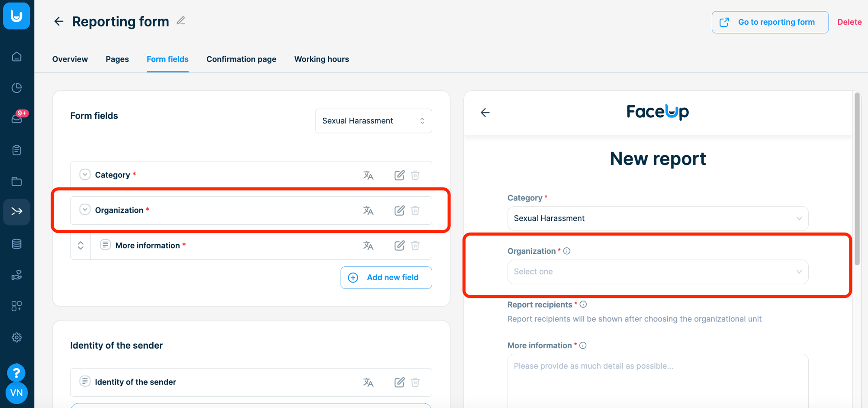Edit the Identity of the sender field

click(399, 382)
